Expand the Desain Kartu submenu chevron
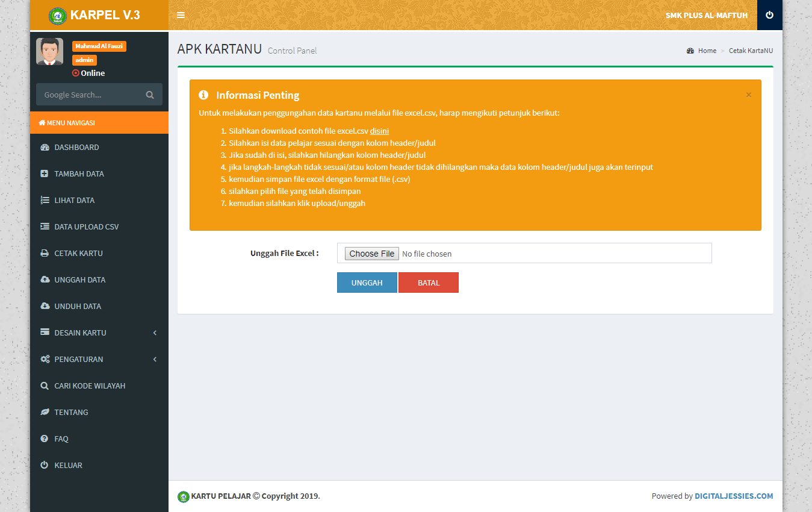Image resolution: width=812 pixels, height=512 pixels. tap(155, 333)
